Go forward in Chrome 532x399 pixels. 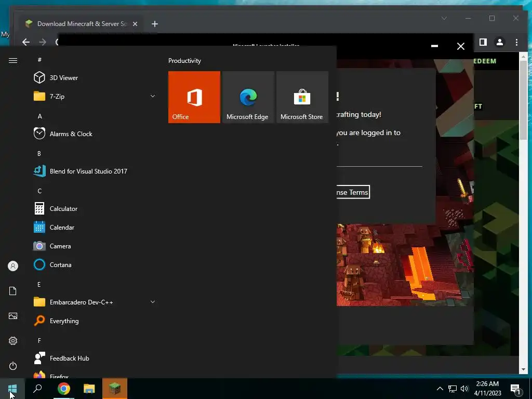[x=43, y=42]
